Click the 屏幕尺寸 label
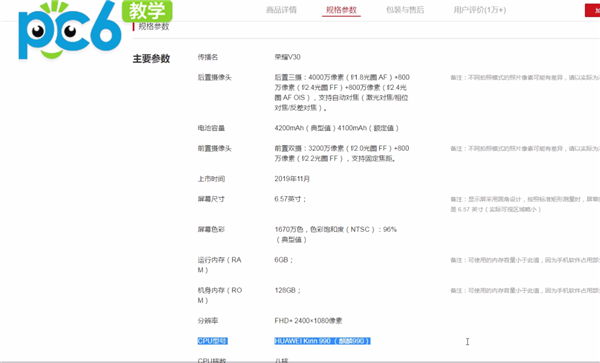This screenshot has width=600, height=363. click(211, 199)
